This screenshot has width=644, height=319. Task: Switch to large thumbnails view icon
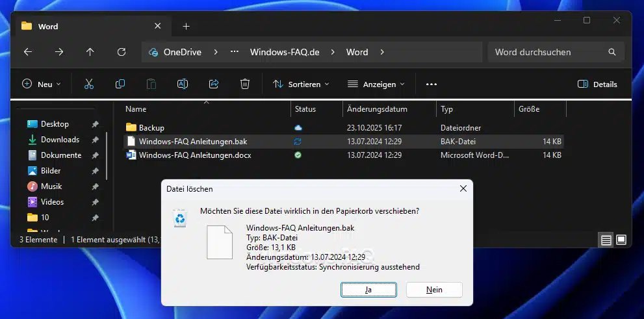tap(621, 240)
